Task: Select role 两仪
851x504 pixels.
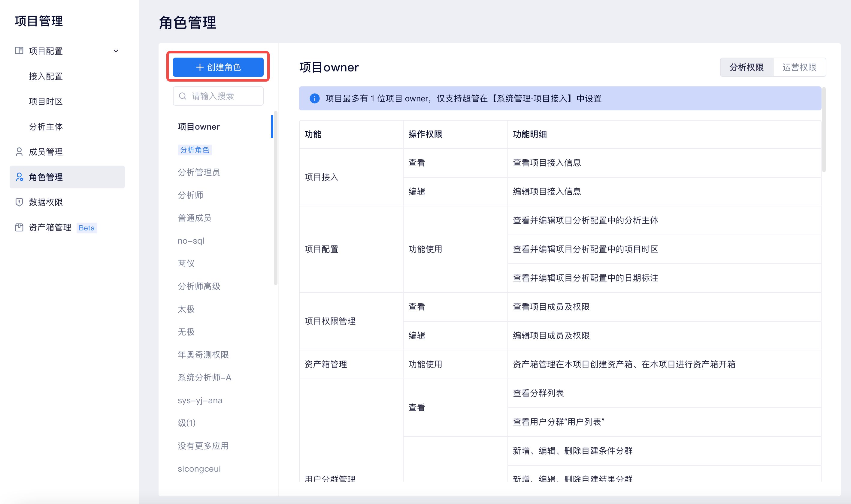Action: point(186,263)
